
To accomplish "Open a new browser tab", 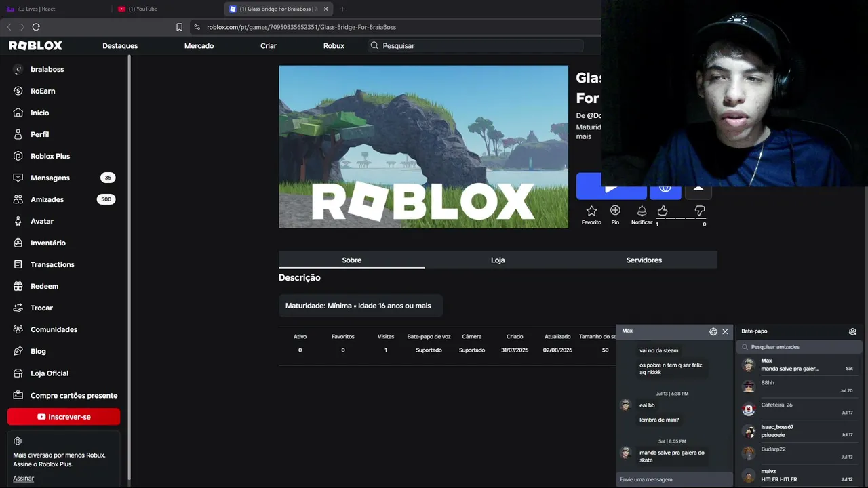I will tap(342, 9).
